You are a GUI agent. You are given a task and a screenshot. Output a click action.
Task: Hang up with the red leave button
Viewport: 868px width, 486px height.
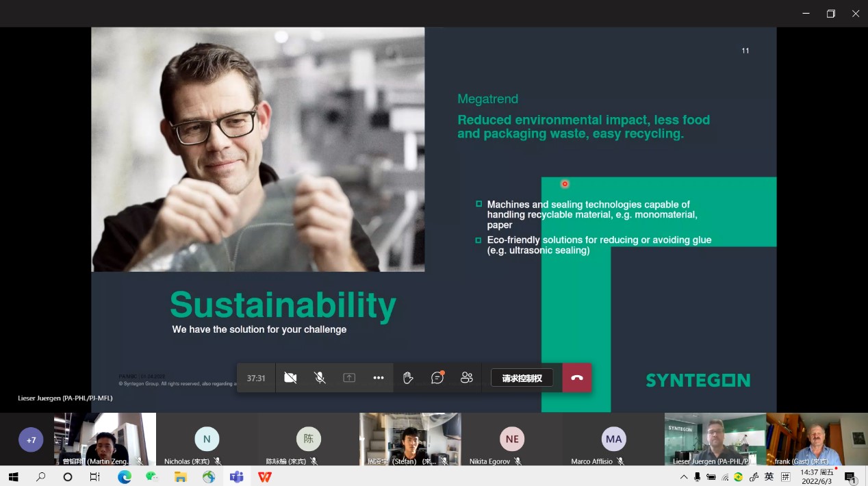point(577,378)
